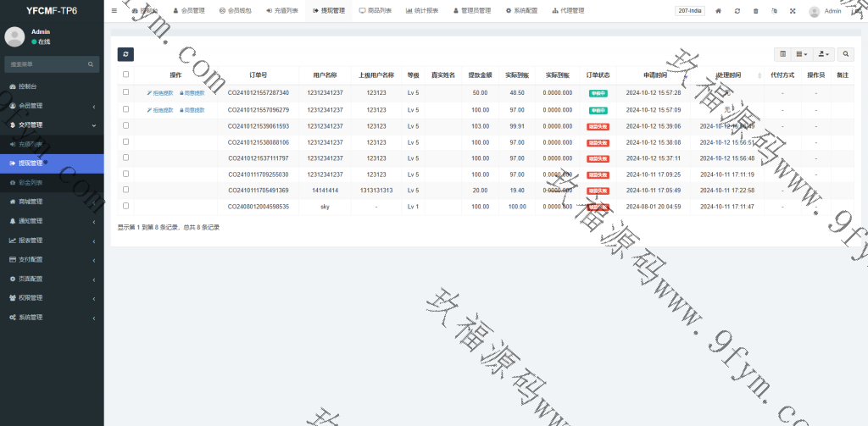Expand 报表管理 sidebar menu

pyautogui.click(x=51, y=240)
